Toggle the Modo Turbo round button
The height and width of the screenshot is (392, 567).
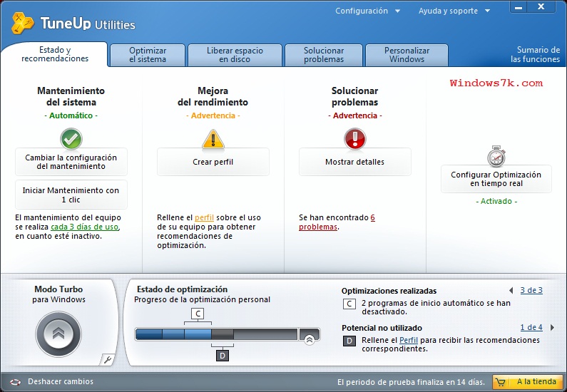(58, 334)
